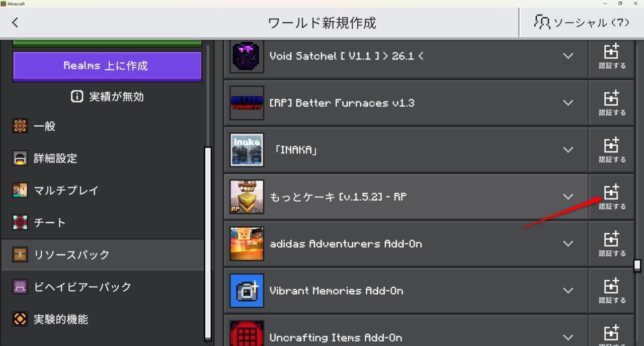The image size is (644, 346).
Task: Open the ソーシャル (7) panel
Action: point(582,22)
